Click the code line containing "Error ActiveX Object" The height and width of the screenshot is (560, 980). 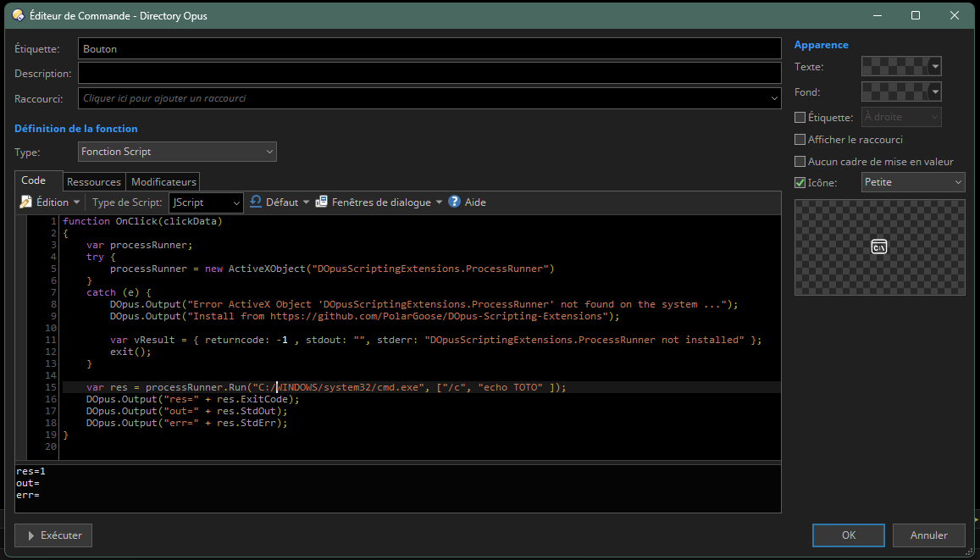(424, 304)
